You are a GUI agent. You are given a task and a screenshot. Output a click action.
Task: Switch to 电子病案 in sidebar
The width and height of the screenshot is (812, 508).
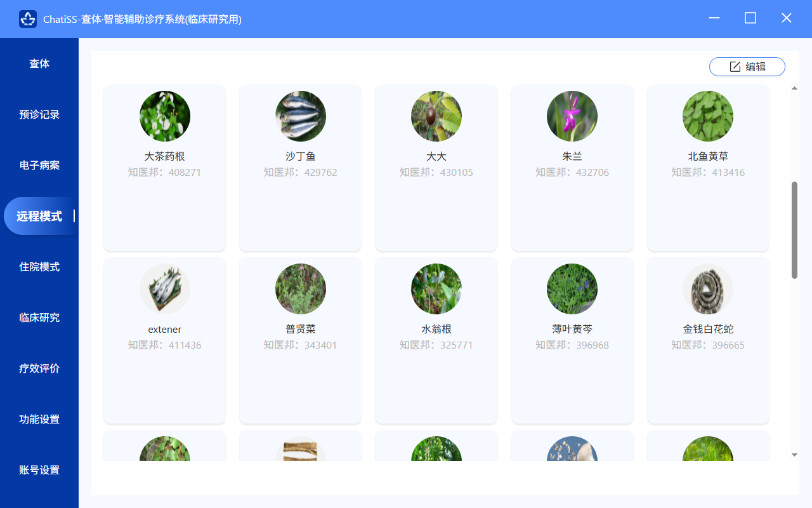[39, 165]
